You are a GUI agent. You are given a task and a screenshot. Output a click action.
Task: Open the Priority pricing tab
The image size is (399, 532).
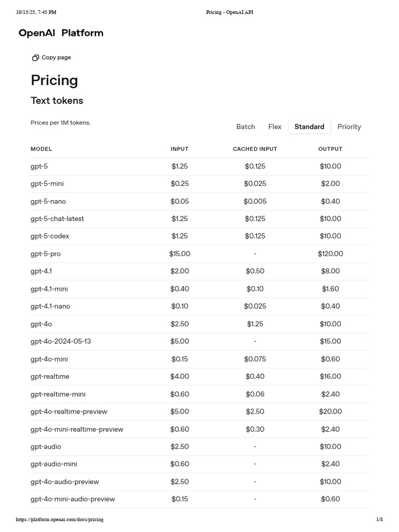coord(349,127)
